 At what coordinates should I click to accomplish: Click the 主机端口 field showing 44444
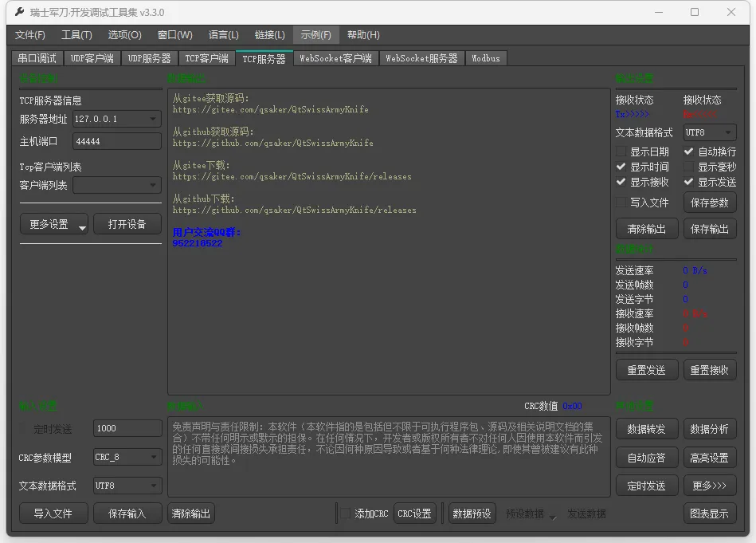116,141
